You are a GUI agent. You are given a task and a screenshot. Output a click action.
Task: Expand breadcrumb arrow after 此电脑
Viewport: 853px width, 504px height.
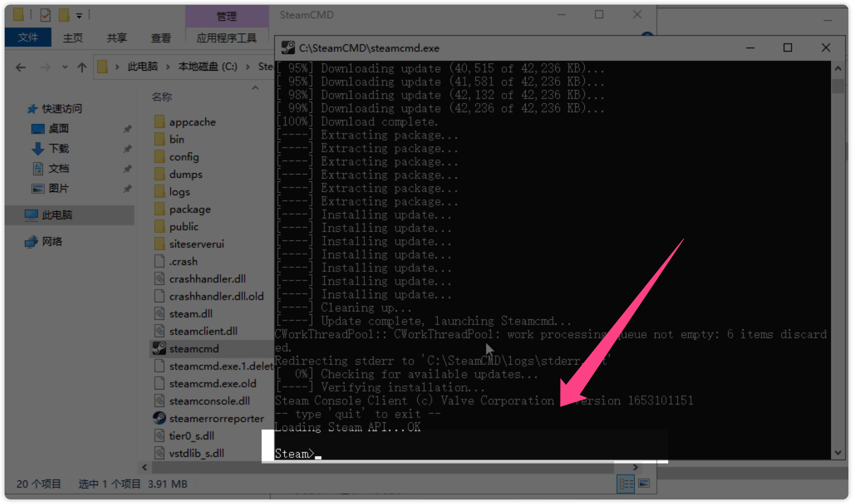click(168, 67)
